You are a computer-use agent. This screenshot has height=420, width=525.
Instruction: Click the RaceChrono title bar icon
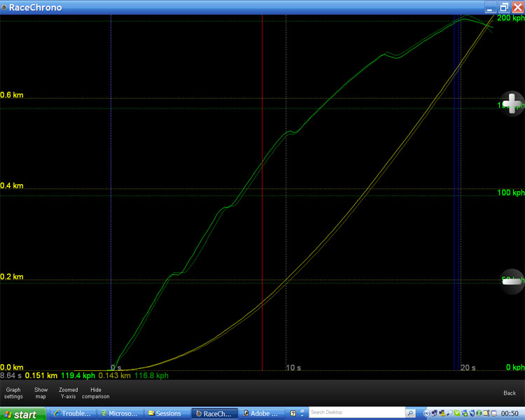click(6, 7)
